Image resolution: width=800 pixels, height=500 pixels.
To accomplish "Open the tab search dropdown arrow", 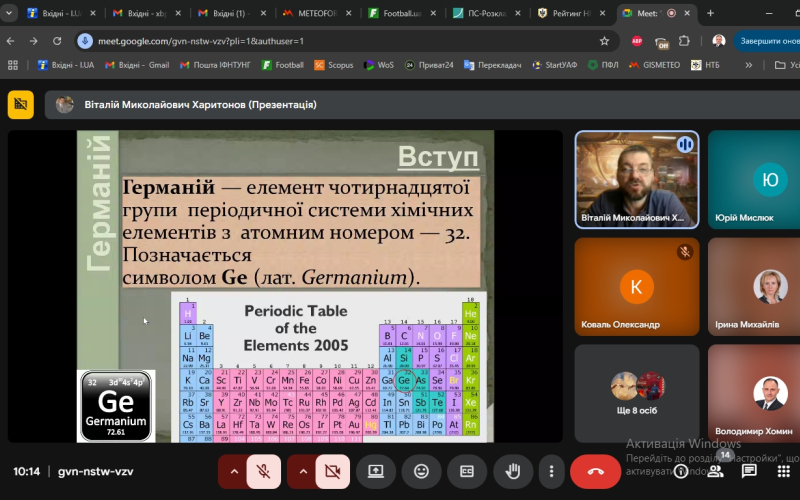I will pos(9,13).
